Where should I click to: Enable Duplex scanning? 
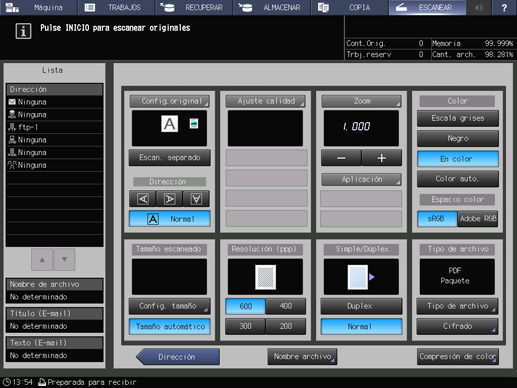point(361,306)
